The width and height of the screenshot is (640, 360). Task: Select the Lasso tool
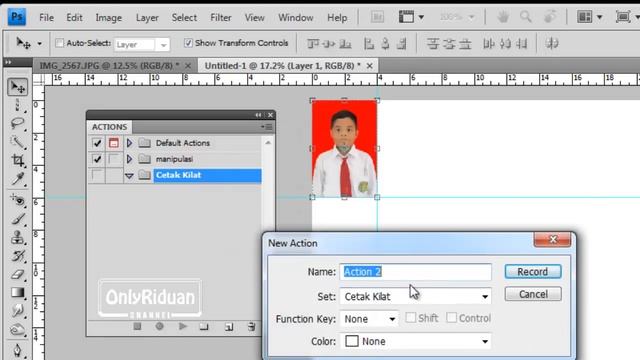tap(18, 123)
